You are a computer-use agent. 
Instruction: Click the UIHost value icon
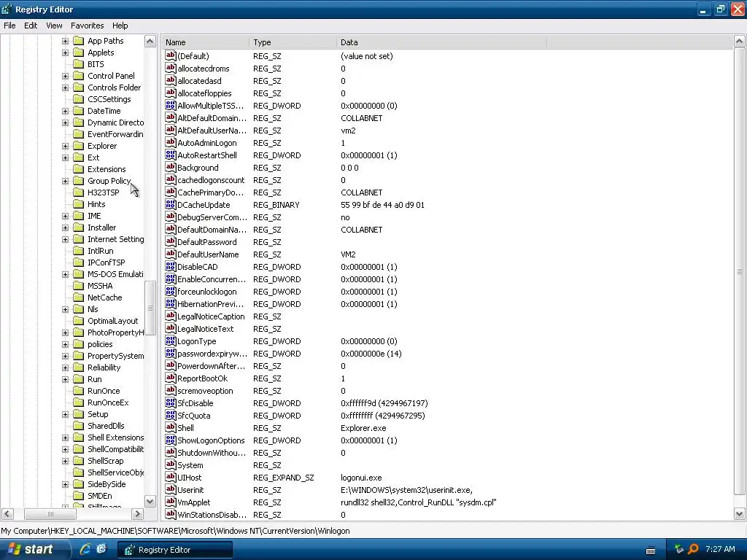(x=171, y=477)
